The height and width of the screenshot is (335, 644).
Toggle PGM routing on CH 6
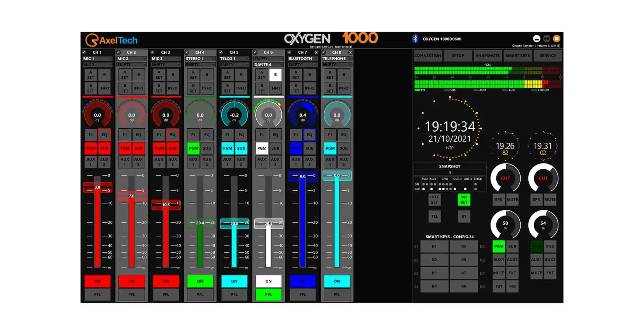click(262, 148)
